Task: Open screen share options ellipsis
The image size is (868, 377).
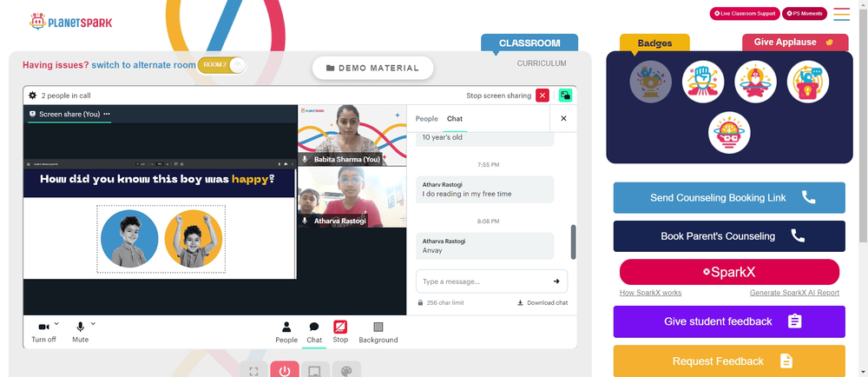Action: [x=107, y=114]
